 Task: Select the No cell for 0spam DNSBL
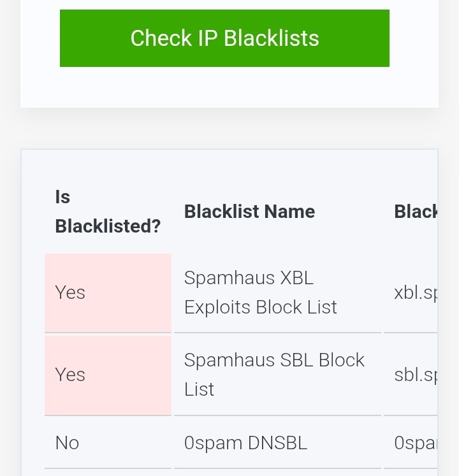[x=108, y=443]
